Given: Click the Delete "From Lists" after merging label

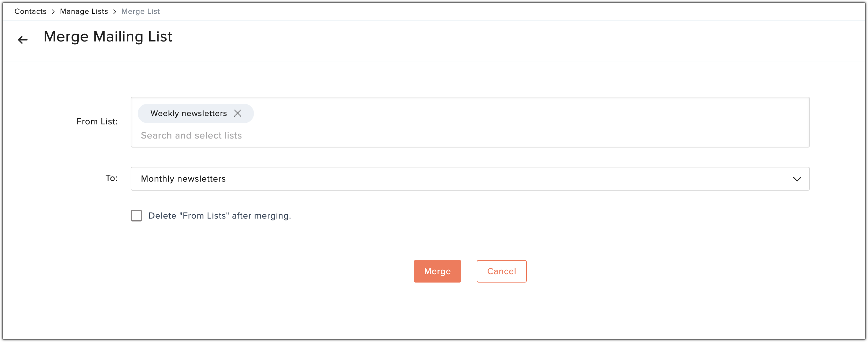Looking at the screenshot, I should click(x=220, y=216).
